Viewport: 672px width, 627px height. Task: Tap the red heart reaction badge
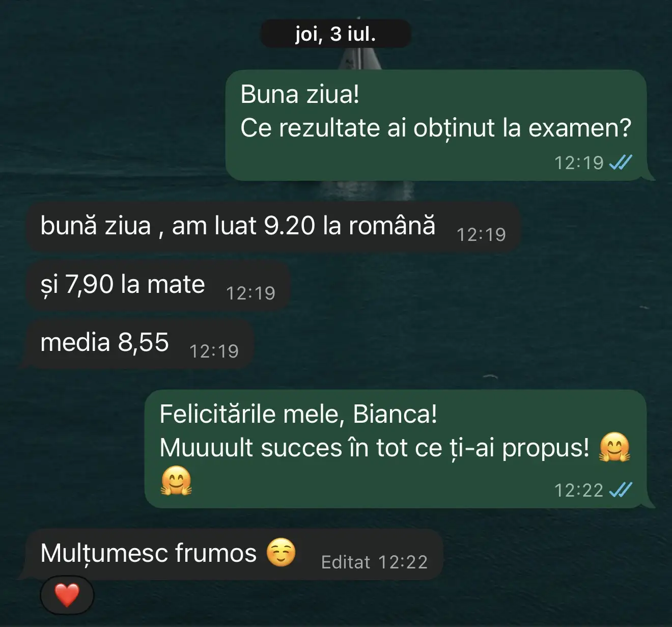click(x=67, y=595)
